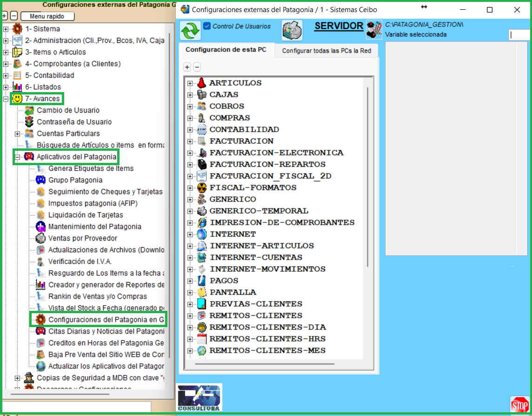Screen dimensions: 532x416
Task: Click the CAJAS coins icon
Action: (x=202, y=94)
